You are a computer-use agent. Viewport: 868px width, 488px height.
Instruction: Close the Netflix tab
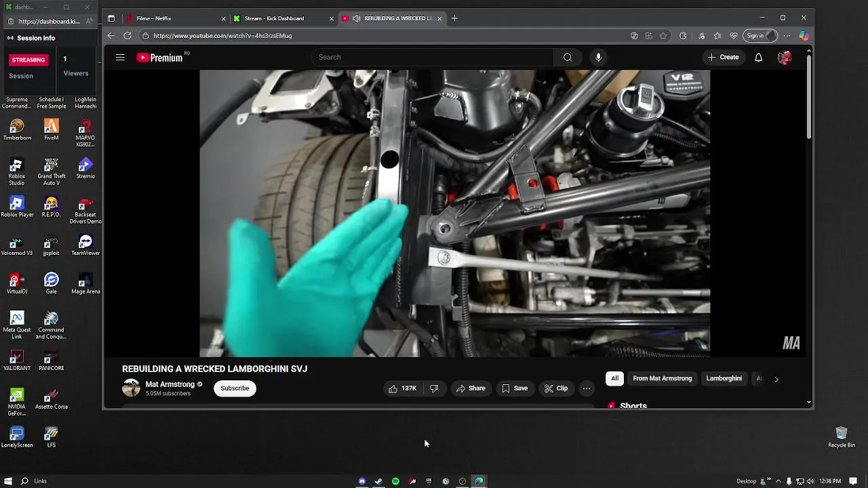(223, 18)
